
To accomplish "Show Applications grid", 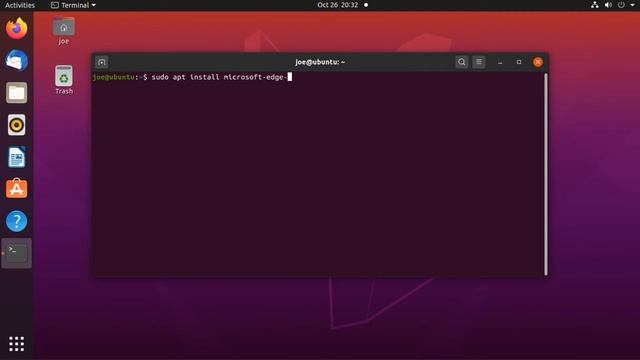I will 16,344.
